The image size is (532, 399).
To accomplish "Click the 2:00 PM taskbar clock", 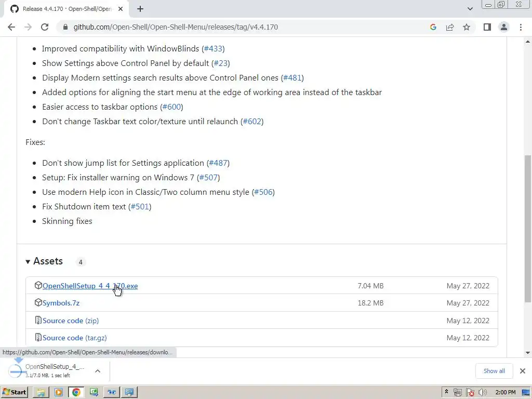I will pyautogui.click(x=505, y=393).
